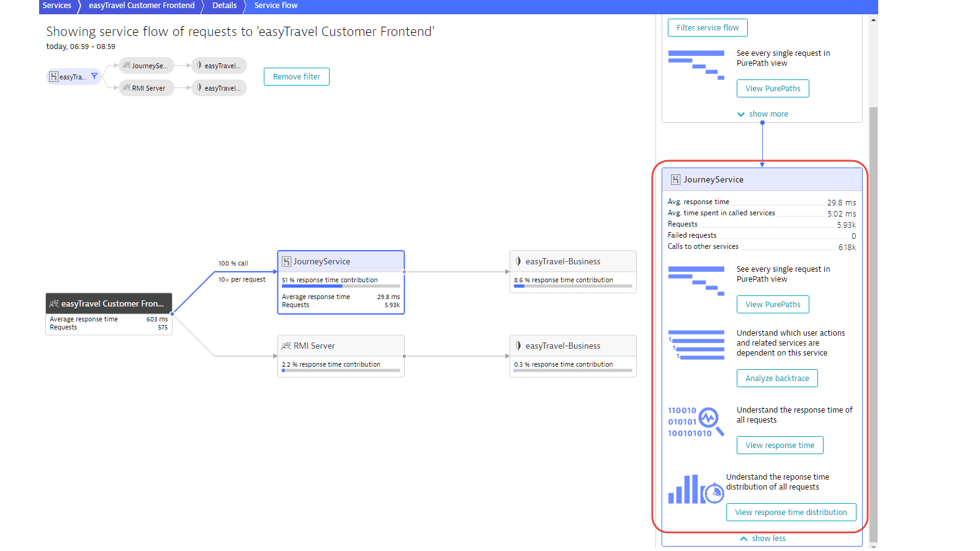Viewport: 980px width, 551px height.
Task: Click the 'Showing service flow of requests' heading
Action: (x=240, y=32)
